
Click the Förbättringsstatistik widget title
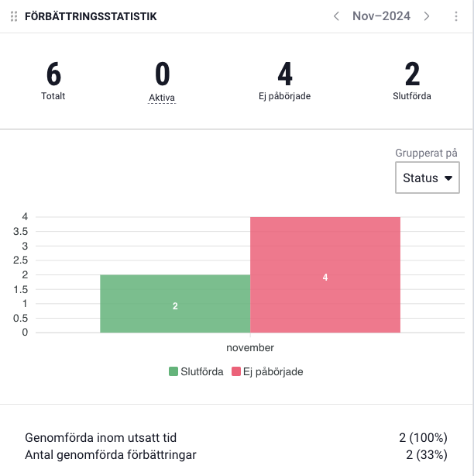pyautogui.click(x=91, y=16)
